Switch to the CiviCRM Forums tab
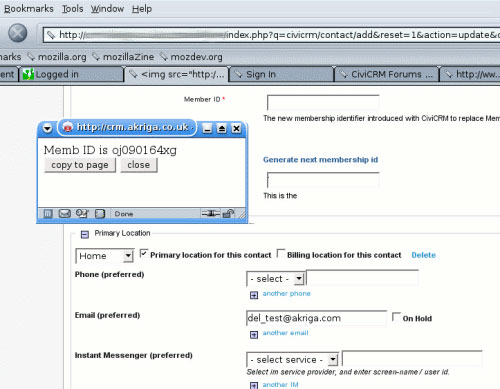Image resolution: width=500 pixels, height=389 pixels. 387,74
